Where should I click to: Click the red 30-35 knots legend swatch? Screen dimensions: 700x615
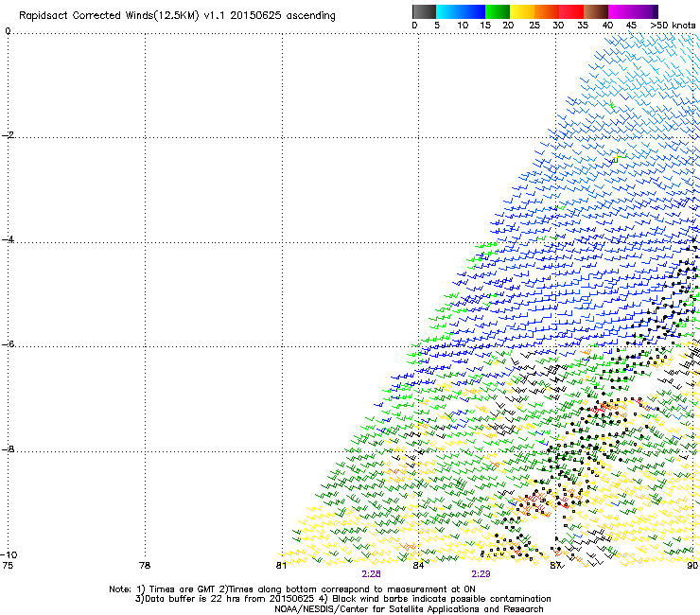[571, 11]
